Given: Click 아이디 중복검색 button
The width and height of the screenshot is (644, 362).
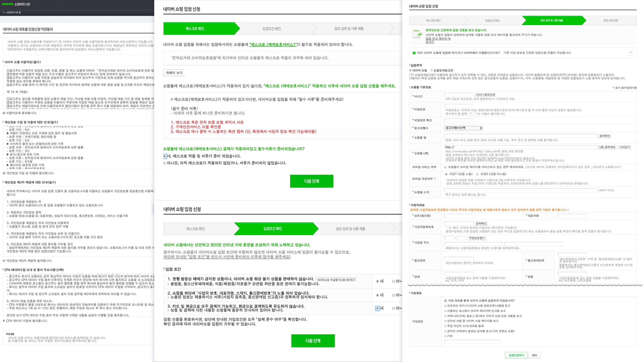Looking at the screenshot, I should [x=485, y=95].
